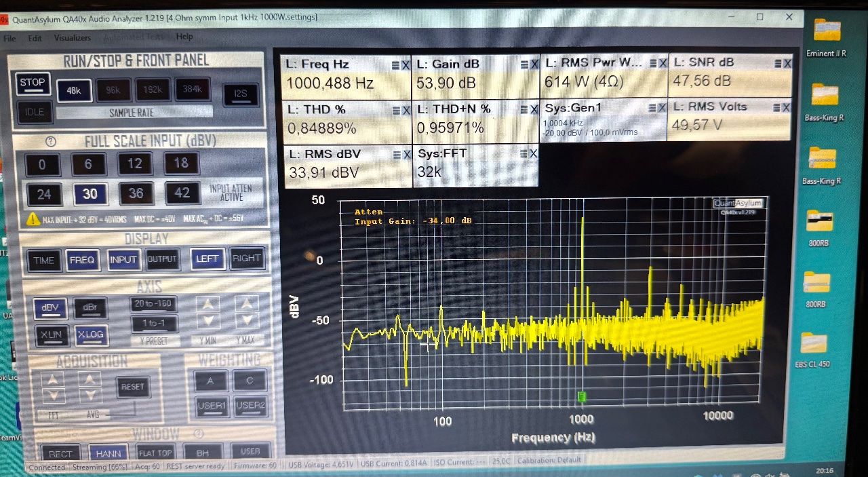The height and width of the screenshot is (477, 868).
Task: Decrease the Y MIN axis value
Action: click(x=208, y=320)
